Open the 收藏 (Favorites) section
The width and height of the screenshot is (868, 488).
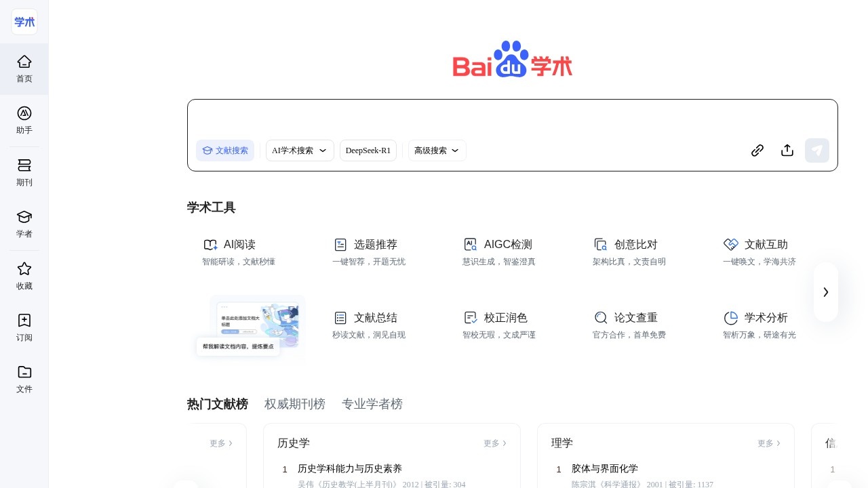24,276
